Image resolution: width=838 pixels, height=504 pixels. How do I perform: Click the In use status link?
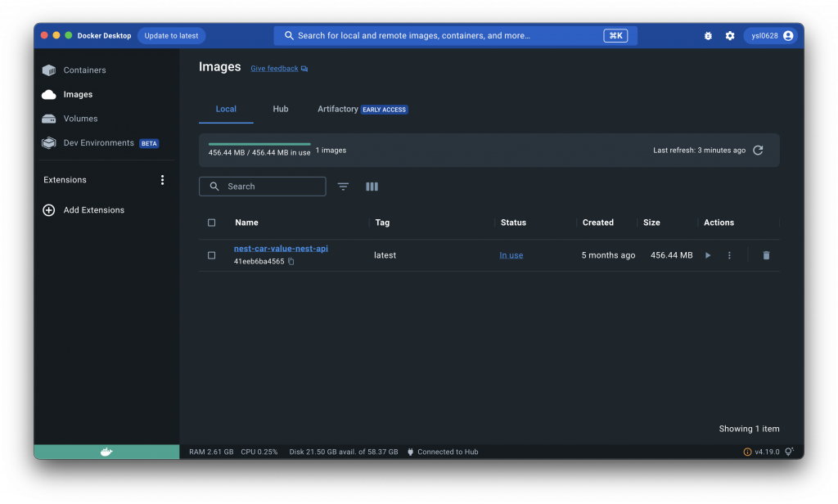coord(511,255)
